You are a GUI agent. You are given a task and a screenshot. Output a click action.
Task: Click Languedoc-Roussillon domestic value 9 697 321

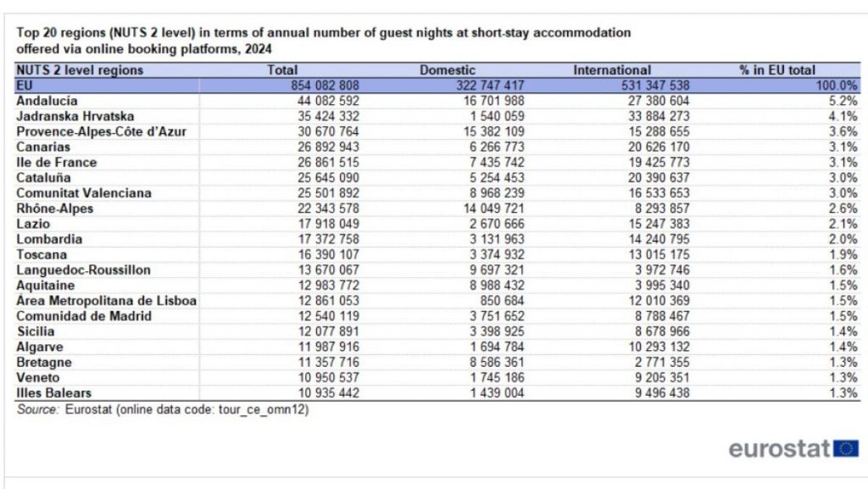497,270
